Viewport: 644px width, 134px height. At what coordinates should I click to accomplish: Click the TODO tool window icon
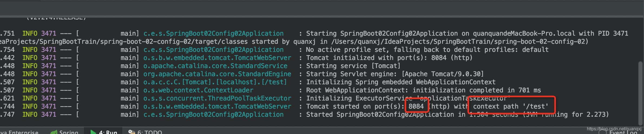132,132
